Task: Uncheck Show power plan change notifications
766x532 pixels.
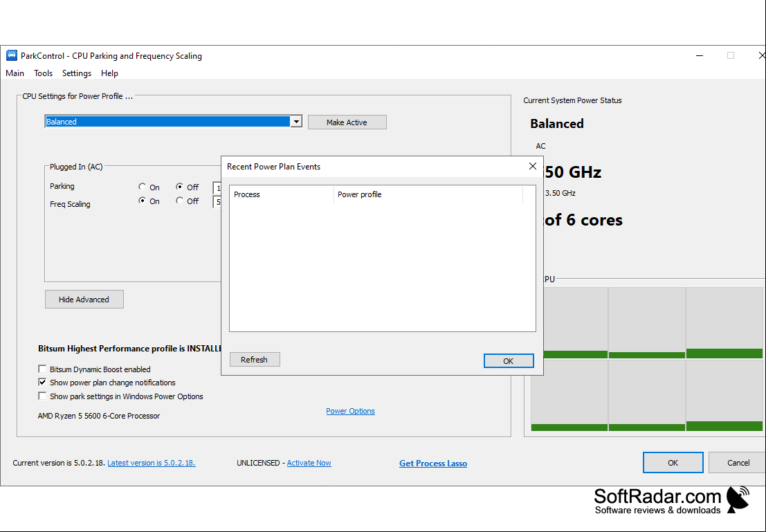Action: pyautogui.click(x=42, y=383)
